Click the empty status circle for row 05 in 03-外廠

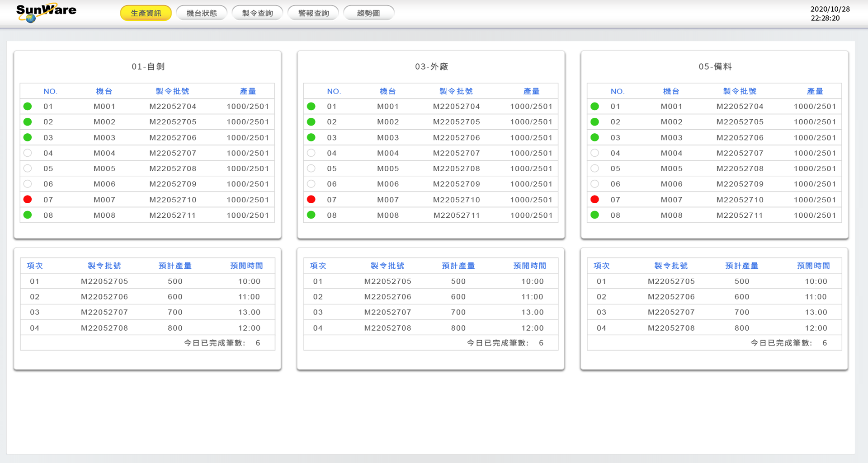(x=311, y=168)
